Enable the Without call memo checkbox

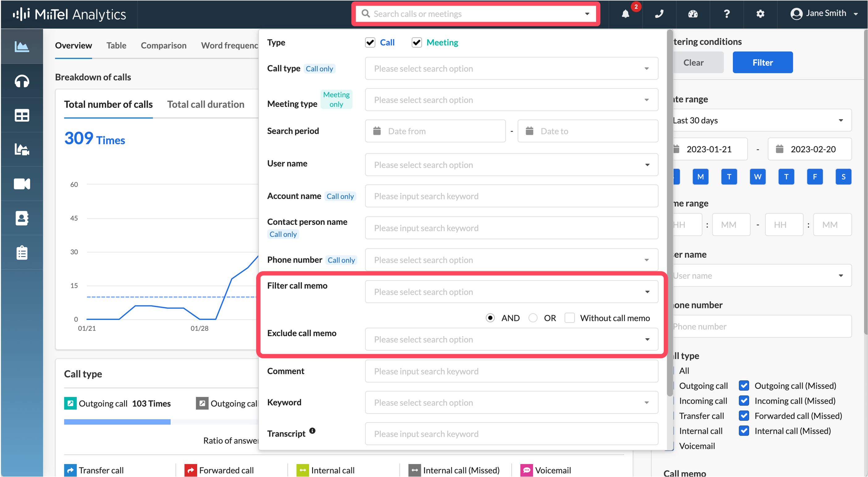pyautogui.click(x=569, y=318)
